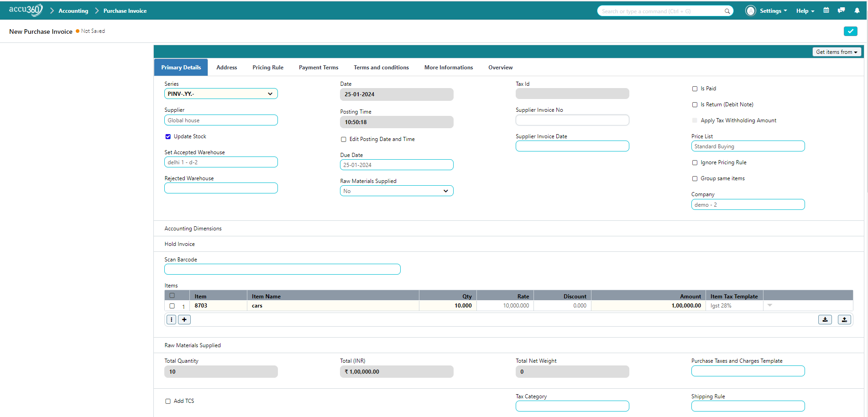868x417 pixels.
Task: Go to Purchase Invoice breadcrumb
Action: (125, 11)
